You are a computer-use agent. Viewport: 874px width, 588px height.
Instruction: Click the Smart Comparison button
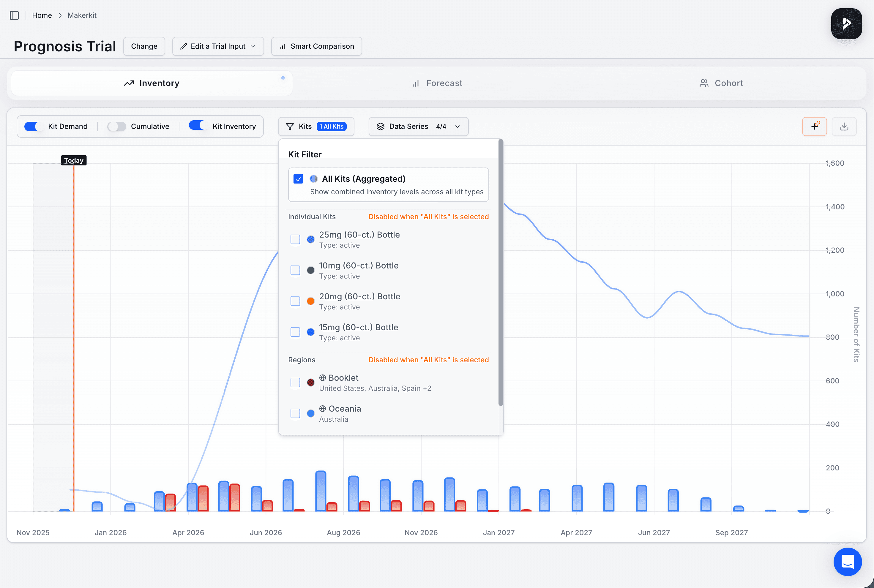(316, 46)
